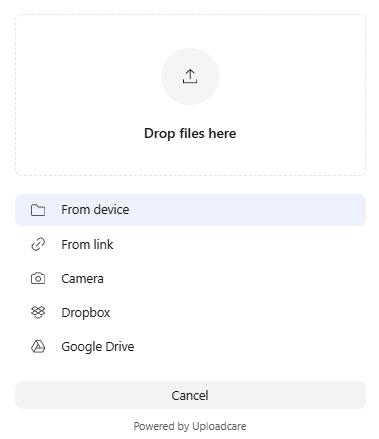Click the Dropbox logo icon
The height and width of the screenshot is (439, 379).
(38, 312)
